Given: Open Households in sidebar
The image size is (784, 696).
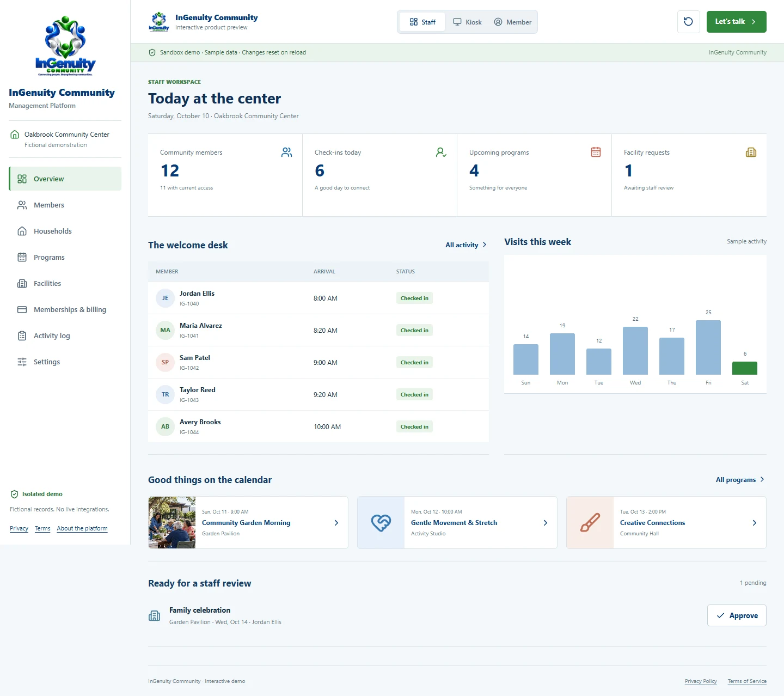Looking at the screenshot, I should (65, 231).
